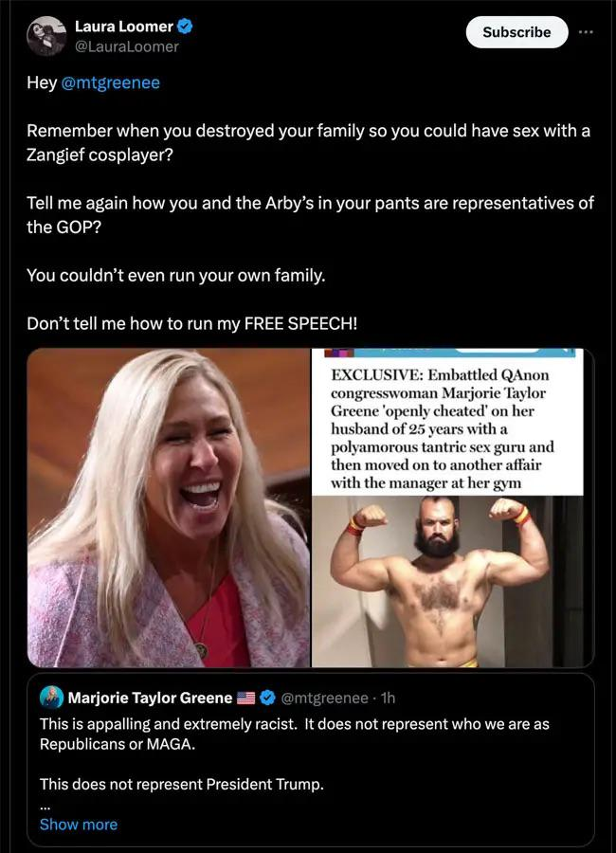The width and height of the screenshot is (616, 853).
Task: Click the Marjorie Taylor Greene display name
Action: click(x=150, y=698)
